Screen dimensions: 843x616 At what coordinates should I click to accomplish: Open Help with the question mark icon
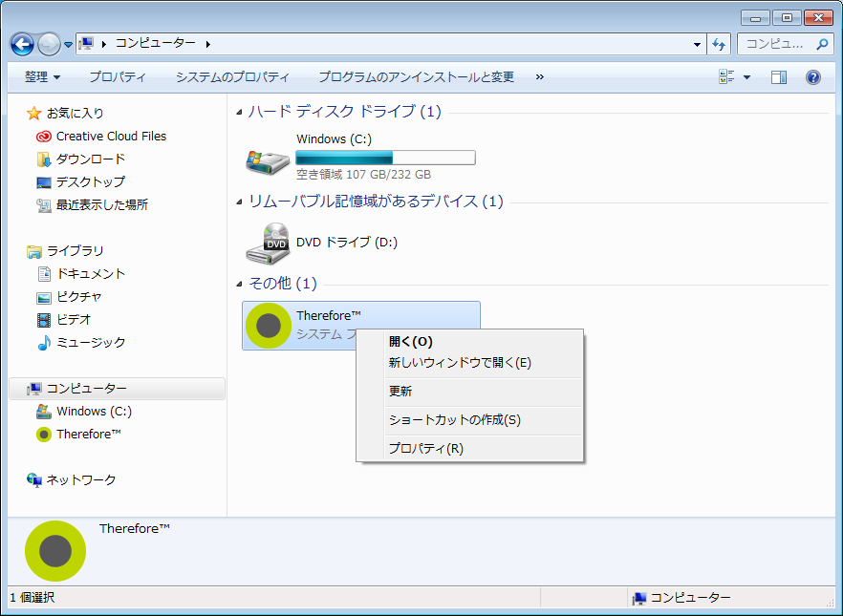(x=812, y=77)
